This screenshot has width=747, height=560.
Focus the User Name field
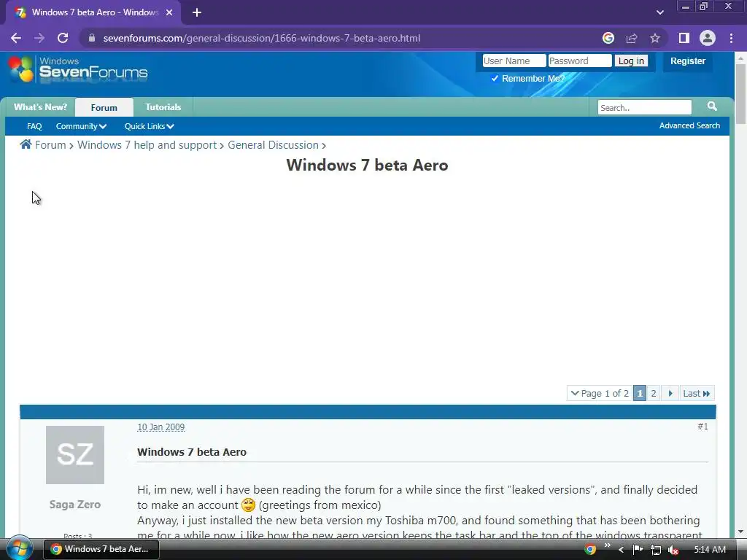514,61
